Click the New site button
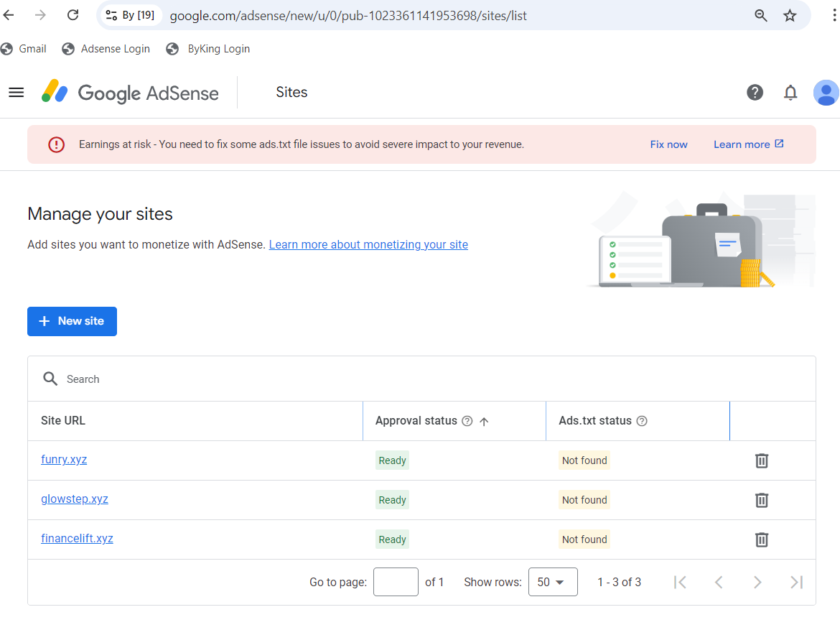Viewport: 840px width, 630px height. [x=72, y=321]
